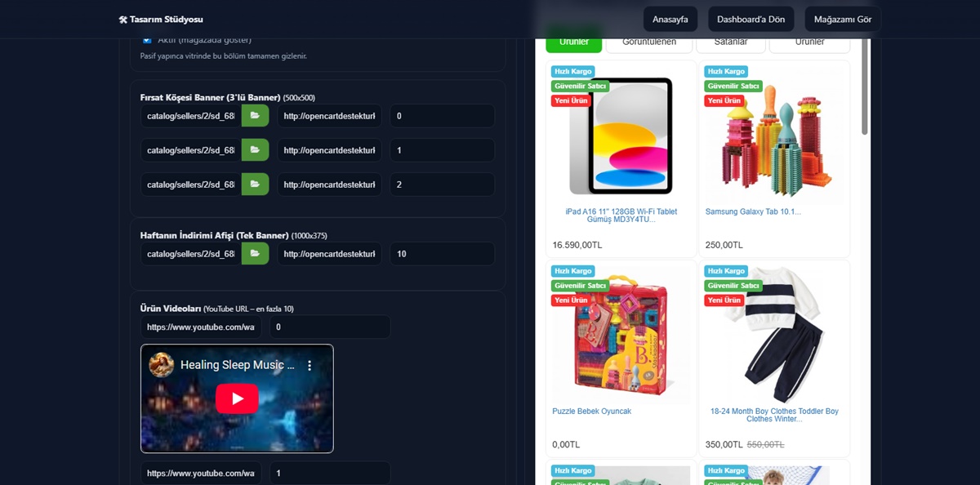Play the Healing Sleep Music video

[237, 398]
